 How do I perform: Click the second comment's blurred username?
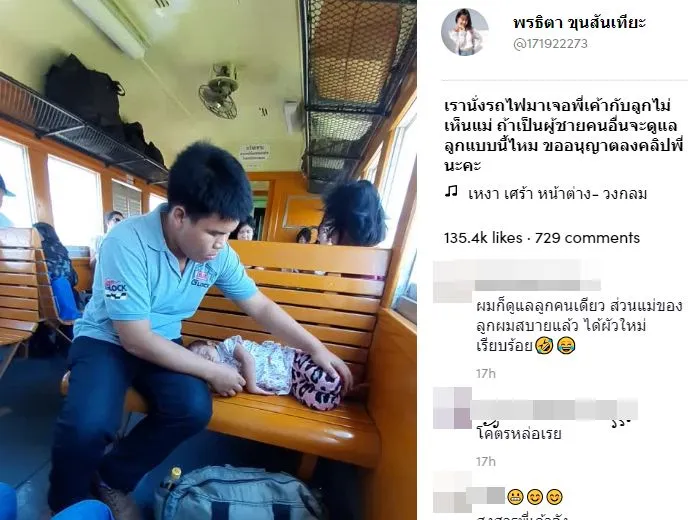(x=554, y=410)
